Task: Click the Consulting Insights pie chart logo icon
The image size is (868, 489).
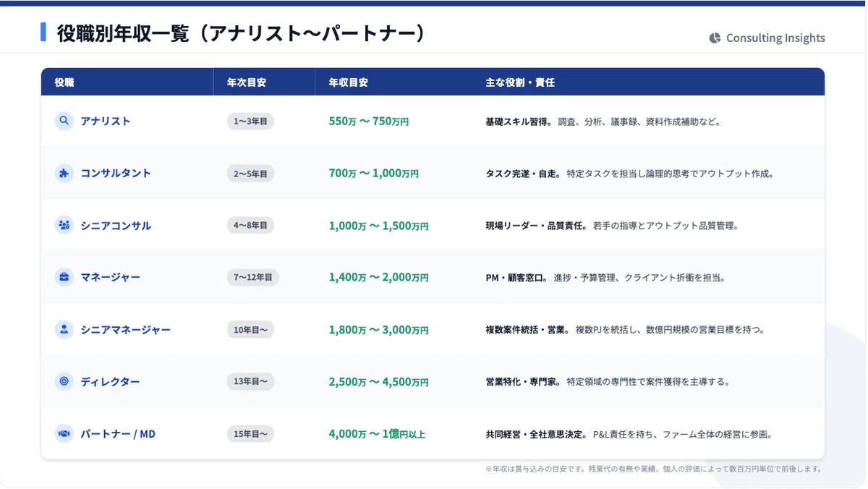Action: click(x=715, y=38)
